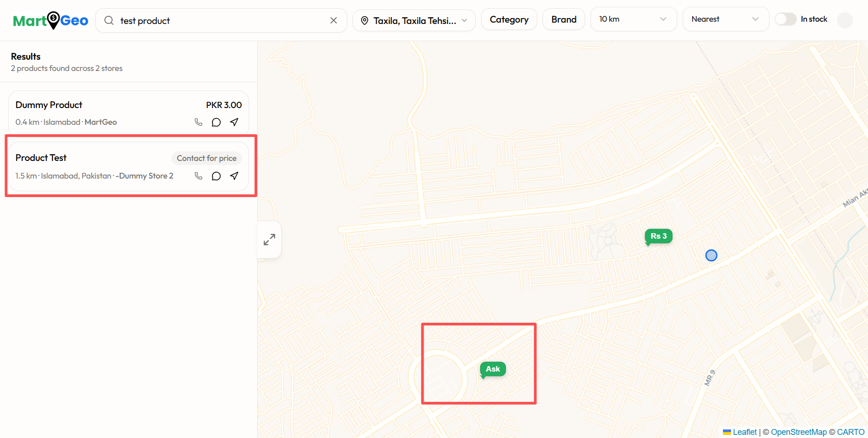Click the '2 products found across 2 stores' text
The width and height of the screenshot is (868, 438).
click(x=66, y=68)
